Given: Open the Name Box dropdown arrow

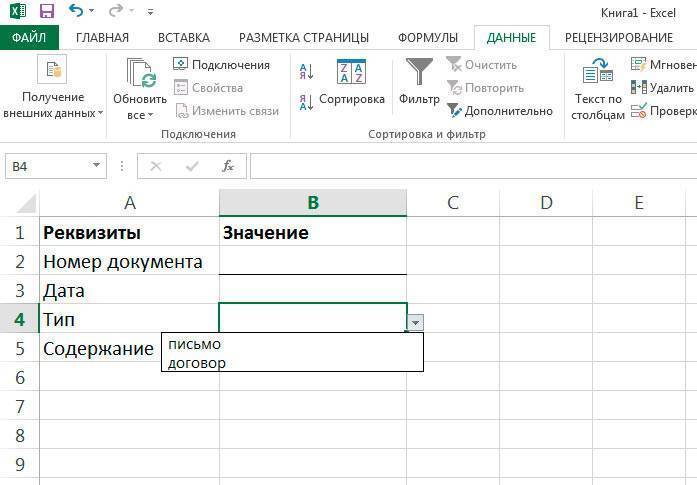Looking at the screenshot, I should (x=97, y=166).
